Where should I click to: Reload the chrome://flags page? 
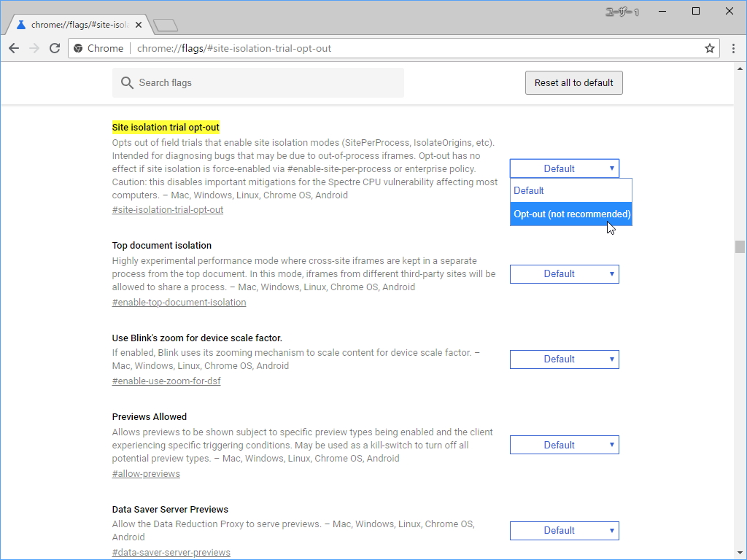tap(55, 48)
